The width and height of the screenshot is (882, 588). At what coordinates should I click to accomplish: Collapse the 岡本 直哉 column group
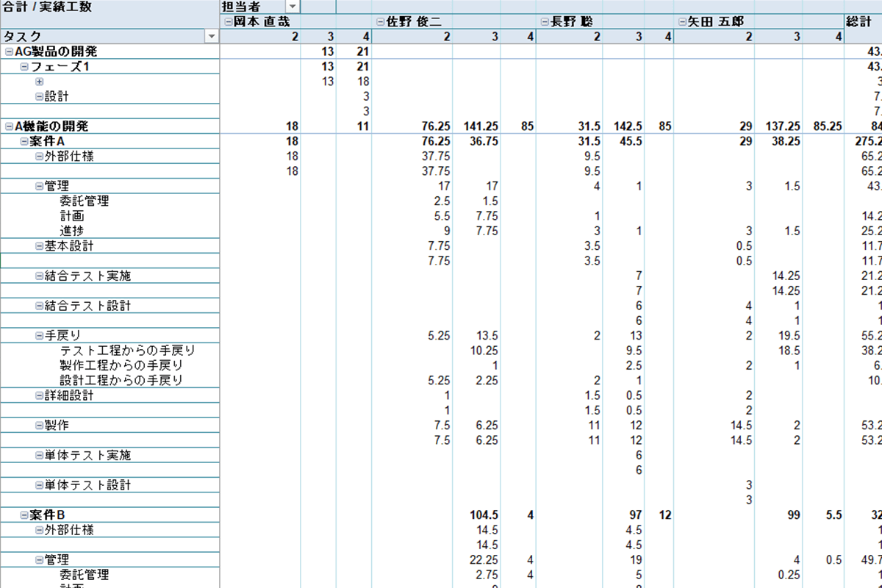228,22
